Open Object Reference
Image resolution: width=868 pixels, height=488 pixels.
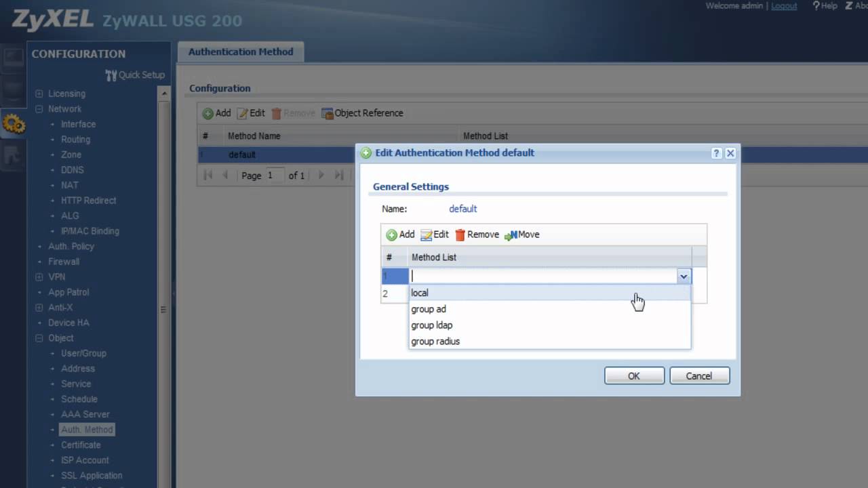pyautogui.click(x=362, y=113)
